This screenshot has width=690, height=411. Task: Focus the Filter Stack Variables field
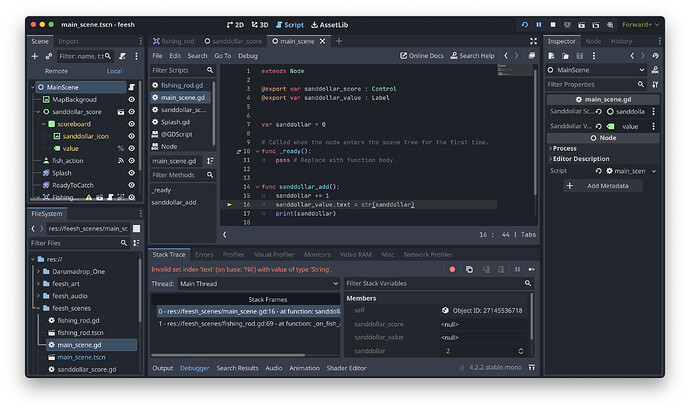pyautogui.click(x=439, y=283)
